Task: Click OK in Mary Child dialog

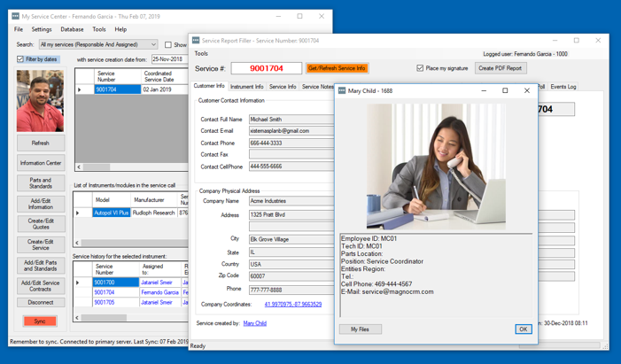Action: 524,329
